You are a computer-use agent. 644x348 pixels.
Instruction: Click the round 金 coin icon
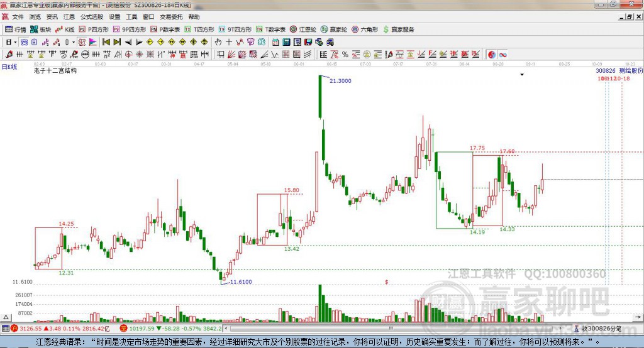point(367,54)
